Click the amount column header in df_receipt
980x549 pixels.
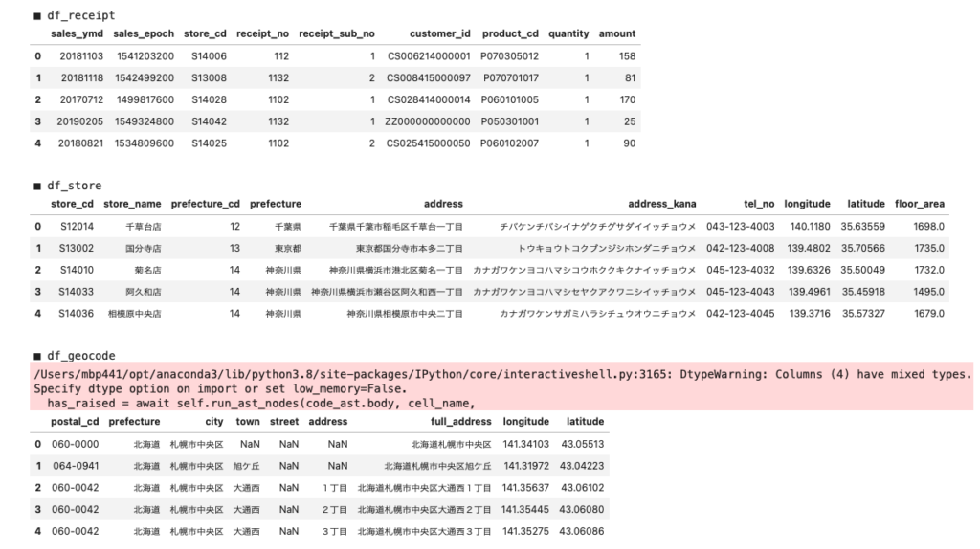click(x=617, y=33)
